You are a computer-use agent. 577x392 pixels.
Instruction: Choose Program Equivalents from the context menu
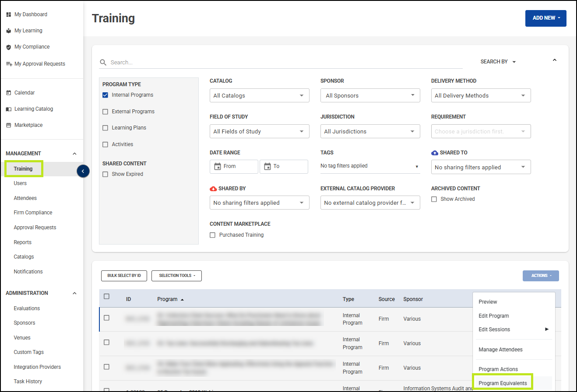(x=502, y=383)
